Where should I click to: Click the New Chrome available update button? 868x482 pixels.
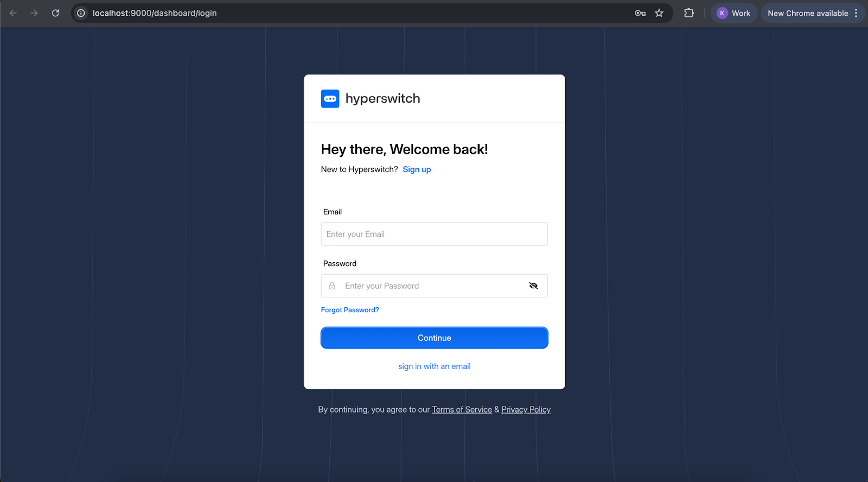point(807,13)
